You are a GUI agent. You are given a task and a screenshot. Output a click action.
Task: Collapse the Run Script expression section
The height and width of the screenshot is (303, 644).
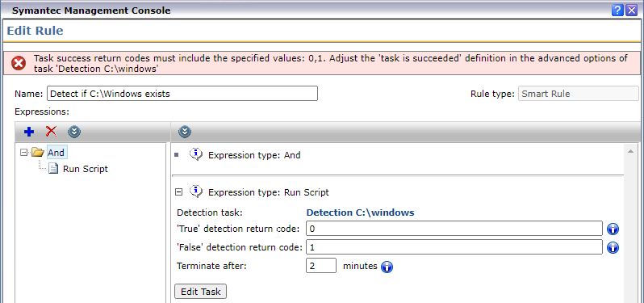178,192
